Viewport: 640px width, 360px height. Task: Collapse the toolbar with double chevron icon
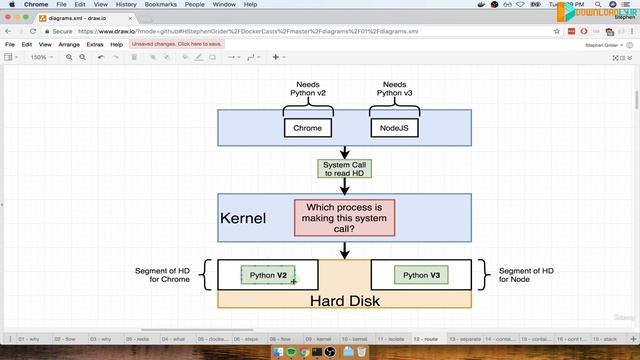[x=630, y=58]
